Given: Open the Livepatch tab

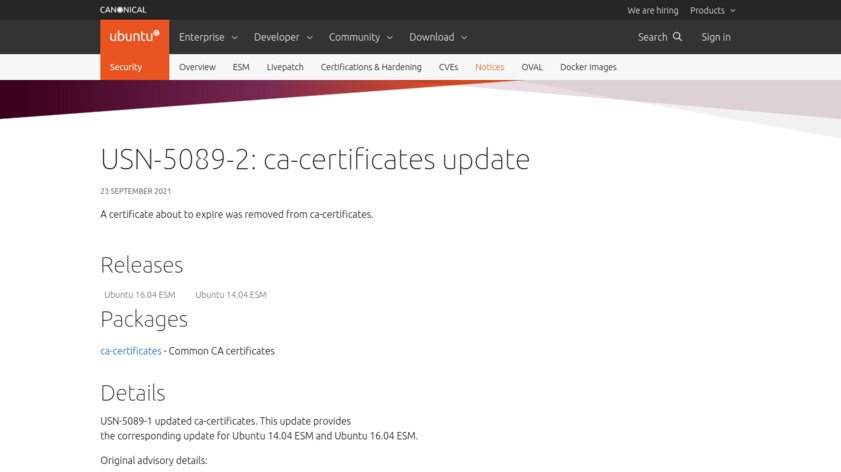Looking at the screenshot, I should click(285, 67).
